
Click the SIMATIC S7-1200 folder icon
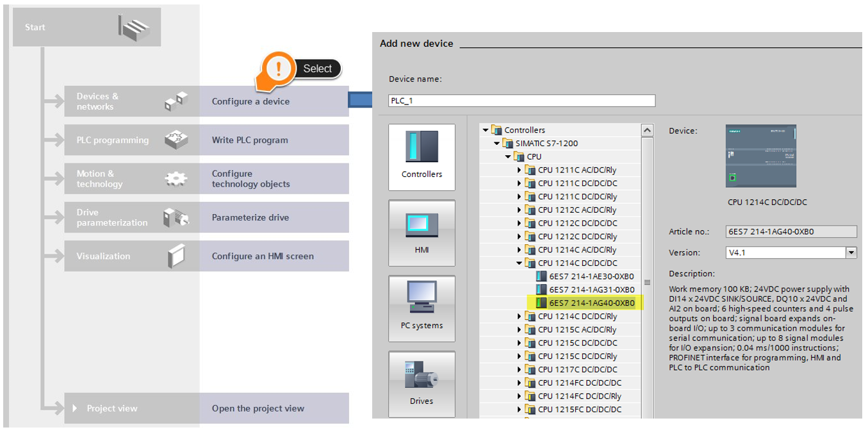click(508, 144)
